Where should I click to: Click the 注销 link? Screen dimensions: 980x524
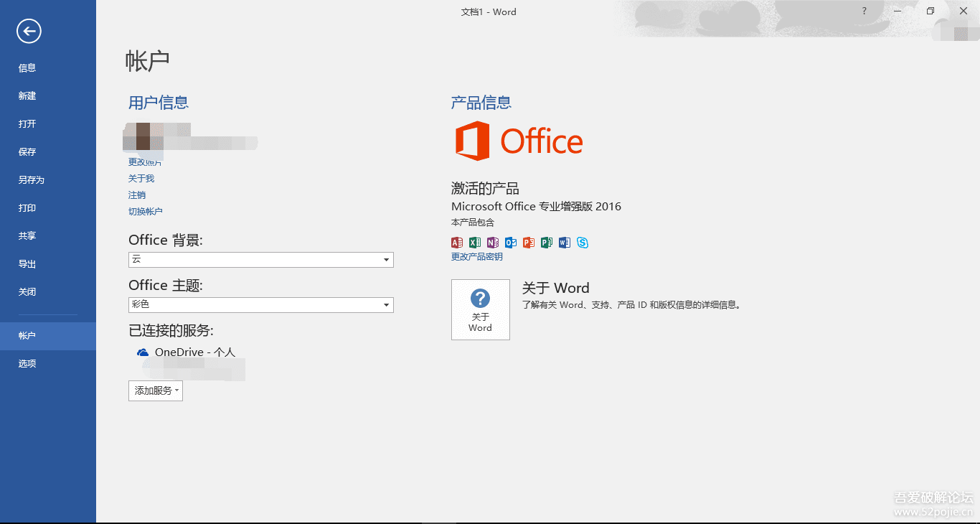pos(137,195)
